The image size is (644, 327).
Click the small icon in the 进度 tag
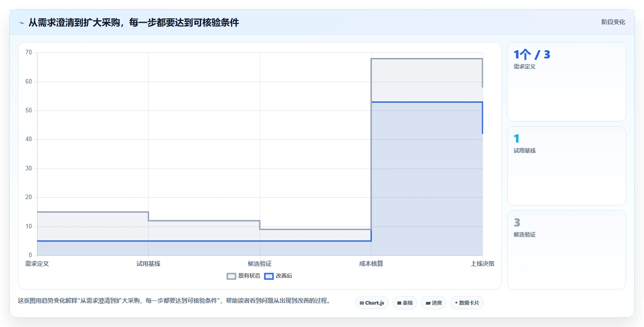pos(428,303)
